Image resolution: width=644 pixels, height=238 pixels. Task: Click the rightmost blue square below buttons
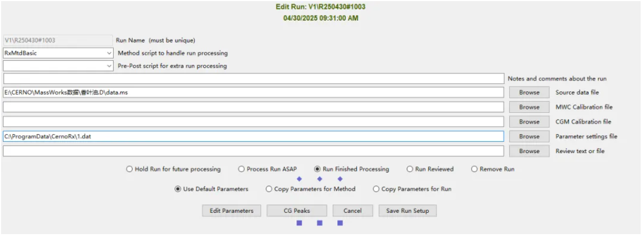point(340,223)
